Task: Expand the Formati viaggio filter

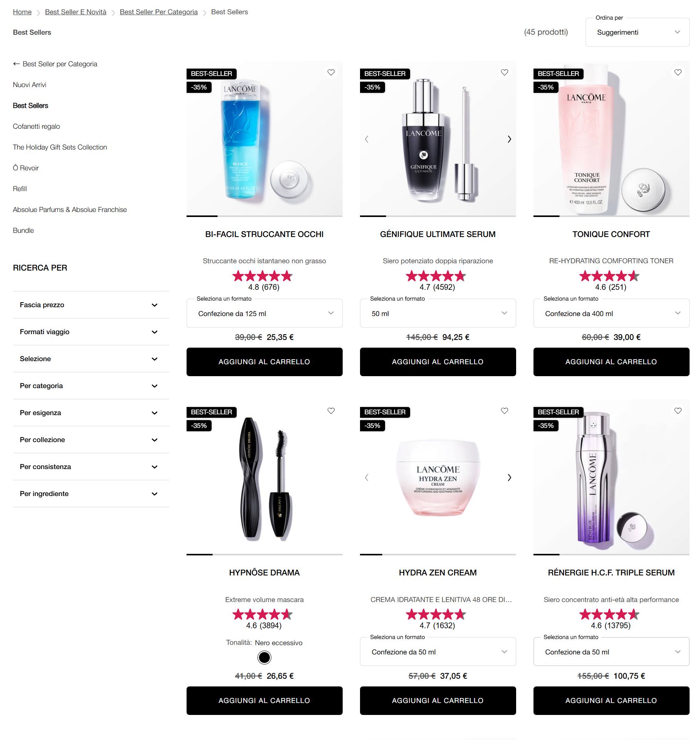Action: coord(91,332)
